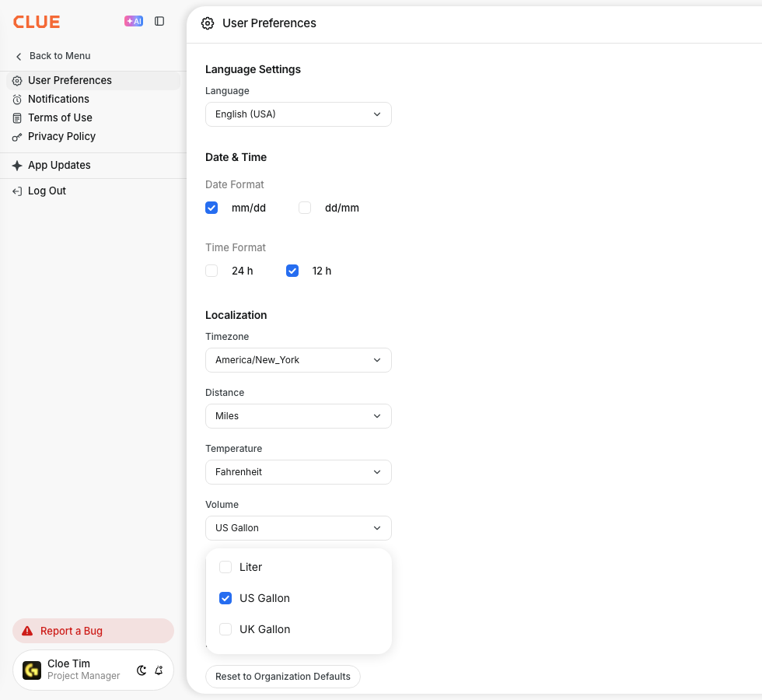This screenshot has width=762, height=700.
Task: Click the Date & Time heading
Action: tap(236, 157)
